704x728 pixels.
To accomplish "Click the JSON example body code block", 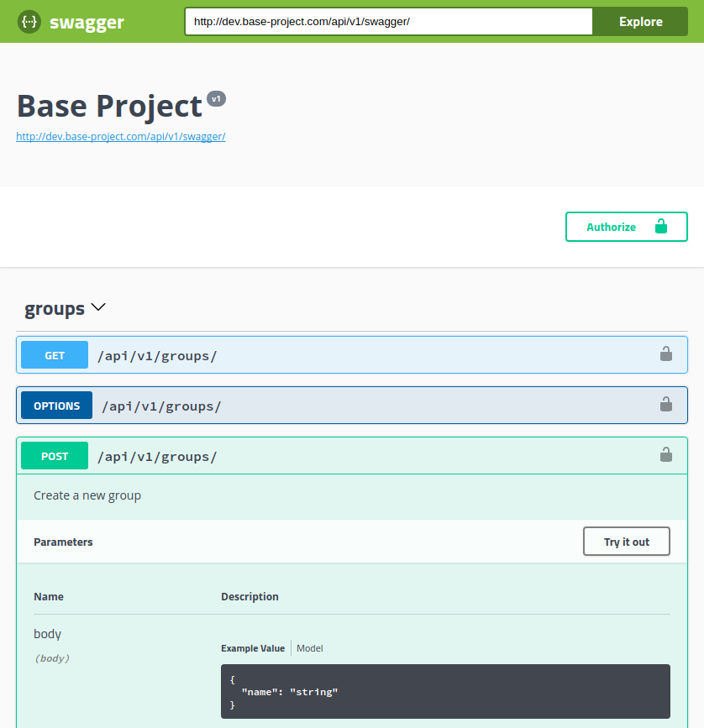I will 445,691.
